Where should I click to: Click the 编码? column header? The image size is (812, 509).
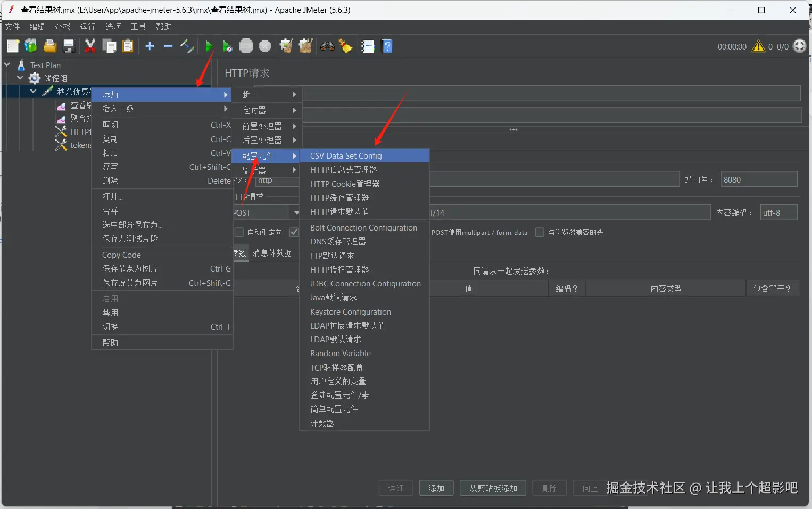click(x=567, y=289)
